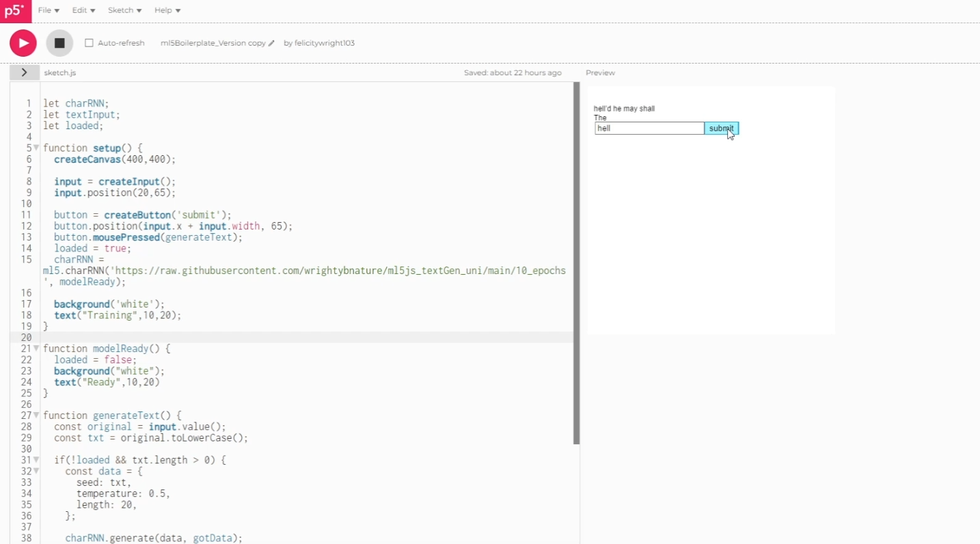
Task: Focus the text input containing hell
Action: 649,128
